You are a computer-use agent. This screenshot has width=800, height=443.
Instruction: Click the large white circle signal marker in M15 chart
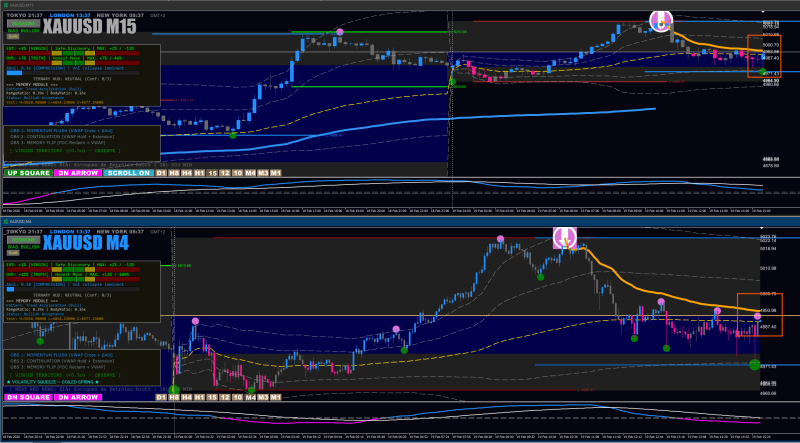coord(661,21)
